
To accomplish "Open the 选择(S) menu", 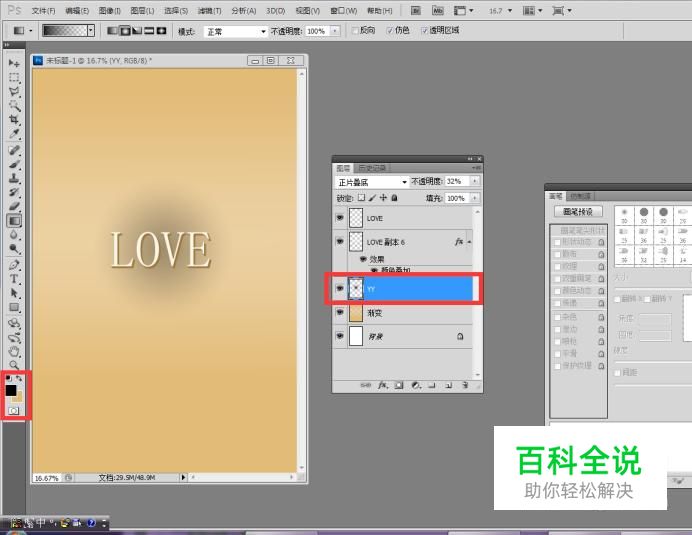I will click(176, 11).
